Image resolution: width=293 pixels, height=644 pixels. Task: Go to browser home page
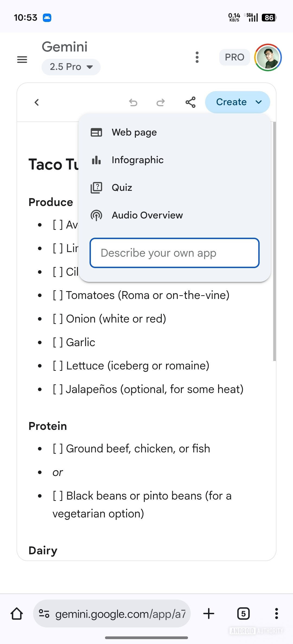[17, 614]
